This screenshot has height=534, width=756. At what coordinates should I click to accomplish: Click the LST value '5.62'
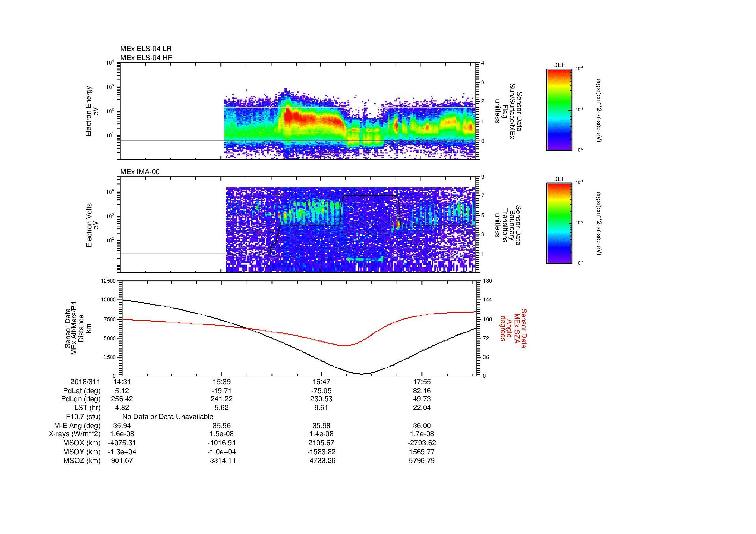pos(222,408)
